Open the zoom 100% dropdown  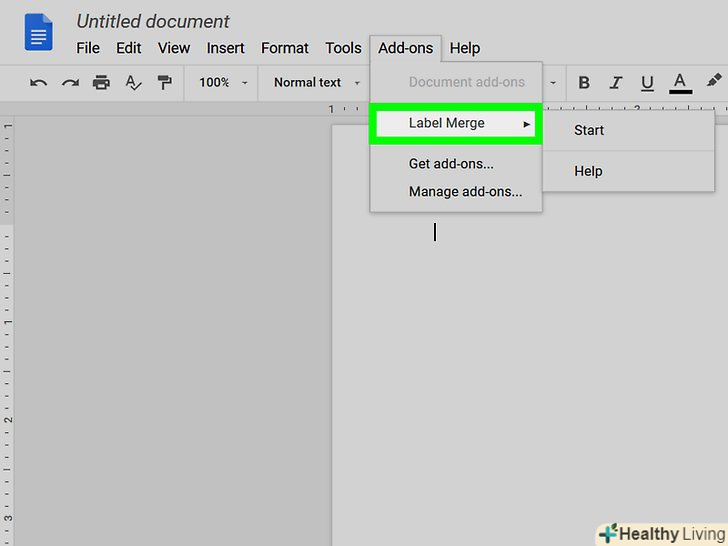223,83
